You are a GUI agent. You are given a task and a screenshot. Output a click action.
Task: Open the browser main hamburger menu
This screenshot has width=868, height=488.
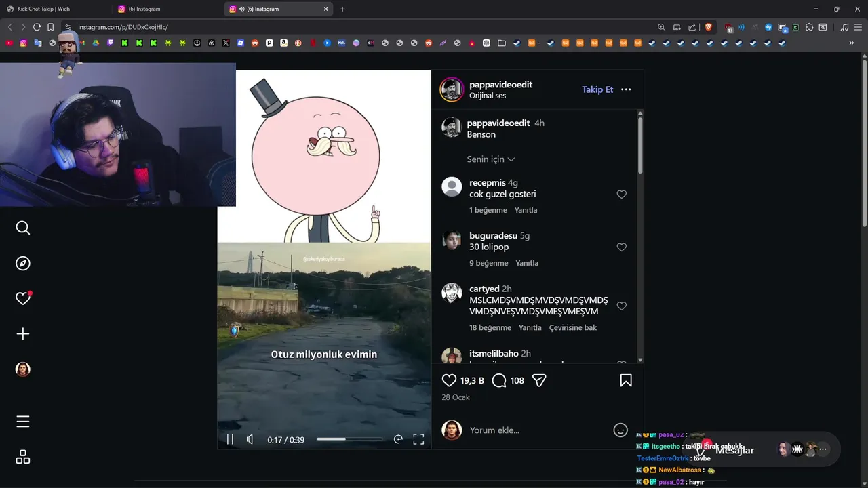click(x=858, y=27)
